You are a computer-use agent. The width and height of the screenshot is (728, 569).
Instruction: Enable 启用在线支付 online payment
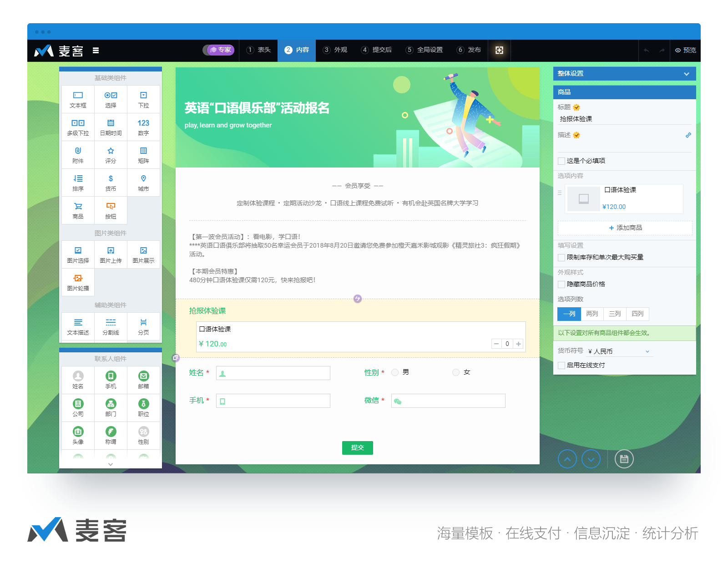(561, 365)
